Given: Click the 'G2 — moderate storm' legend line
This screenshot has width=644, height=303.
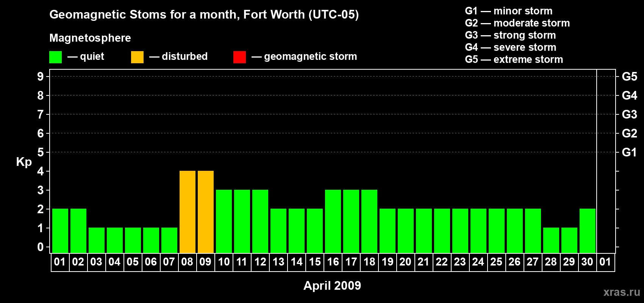Looking at the screenshot, I should [x=517, y=23].
